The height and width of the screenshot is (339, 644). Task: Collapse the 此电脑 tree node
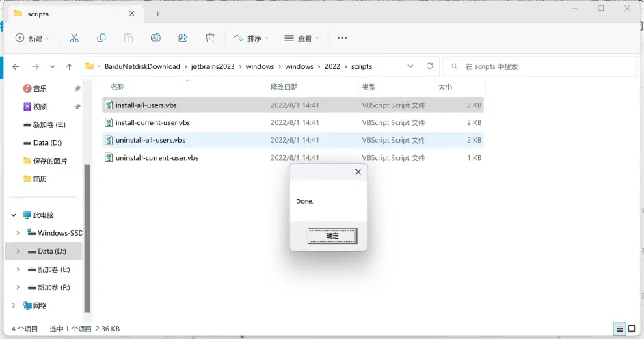pos(14,215)
